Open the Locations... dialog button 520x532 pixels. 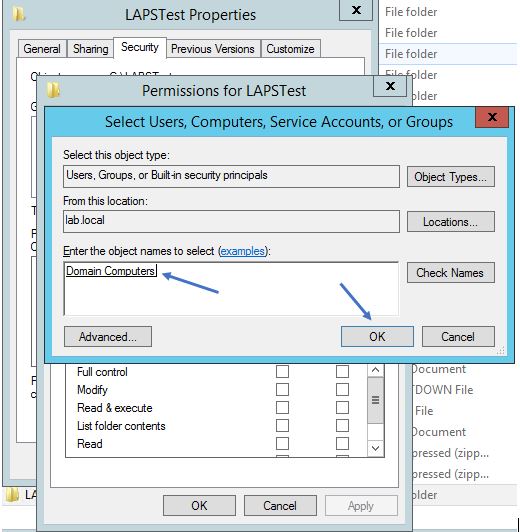point(450,222)
